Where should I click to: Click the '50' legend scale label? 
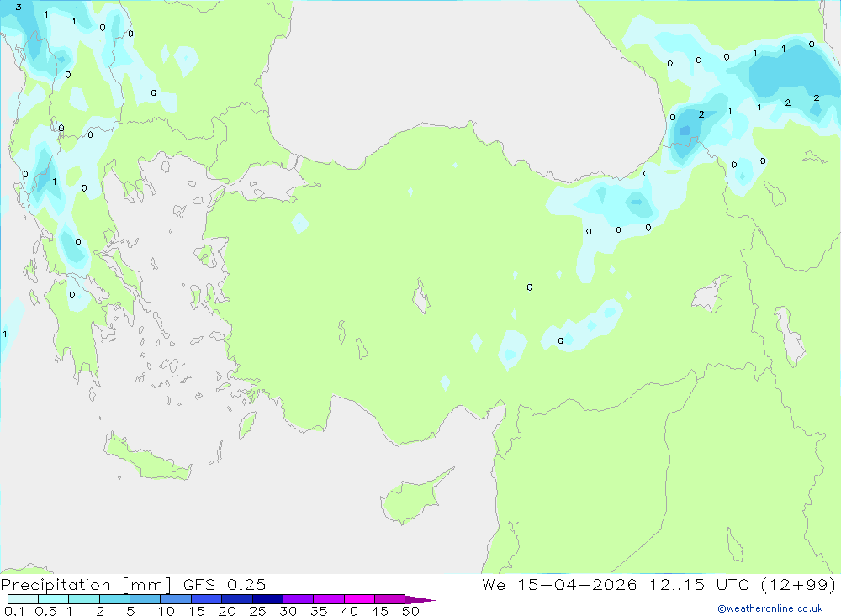click(x=410, y=611)
